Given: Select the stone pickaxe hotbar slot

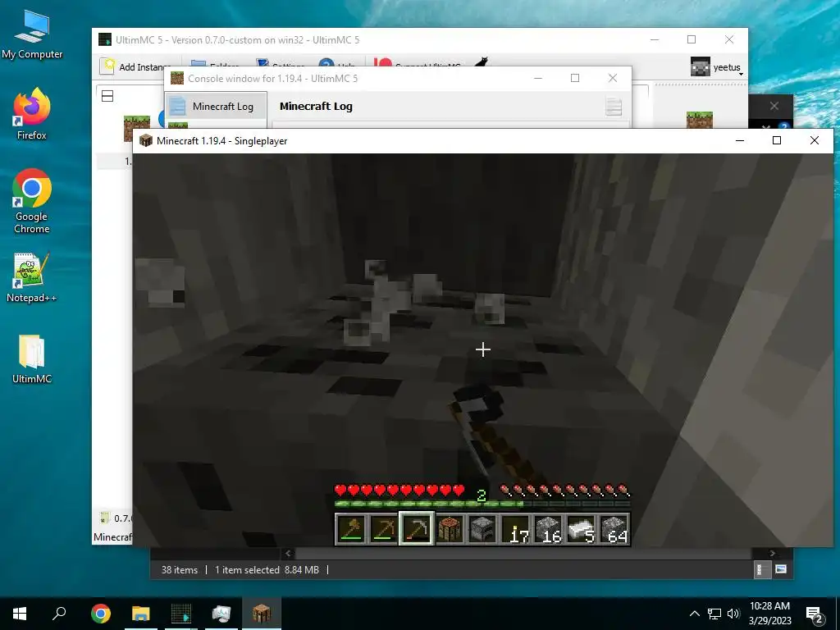Looking at the screenshot, I should 417,529.
